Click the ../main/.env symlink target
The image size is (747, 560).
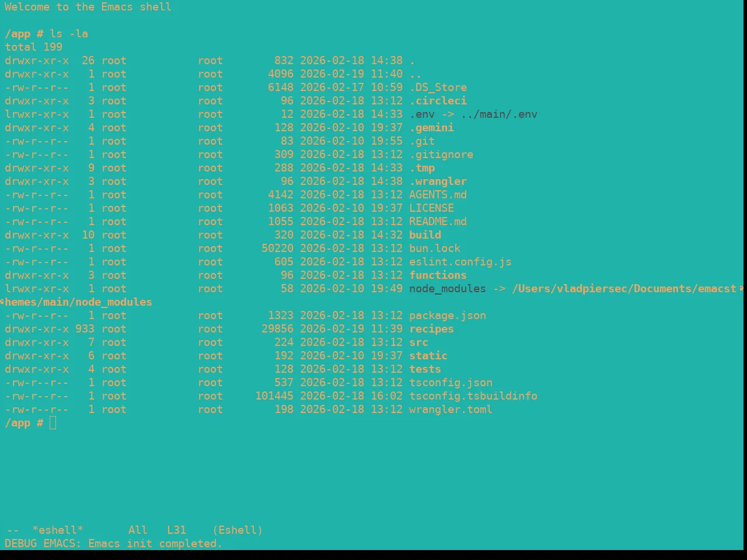click(x=499, y=114)
